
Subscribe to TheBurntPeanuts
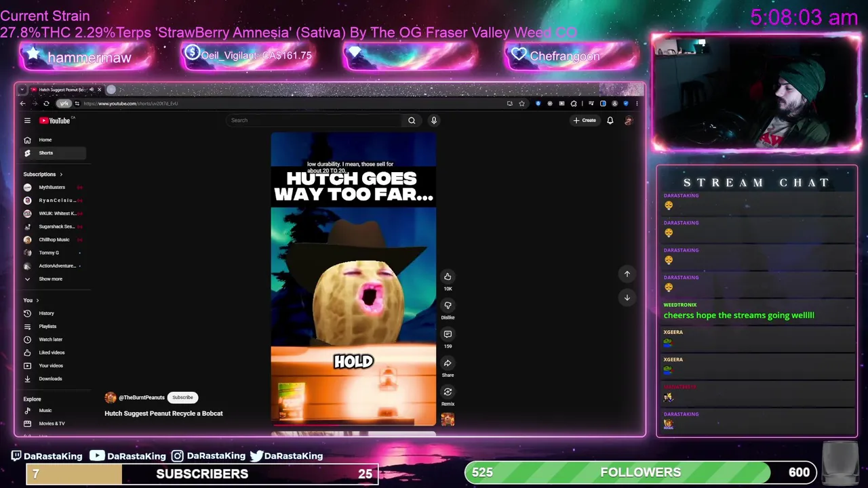182,397
